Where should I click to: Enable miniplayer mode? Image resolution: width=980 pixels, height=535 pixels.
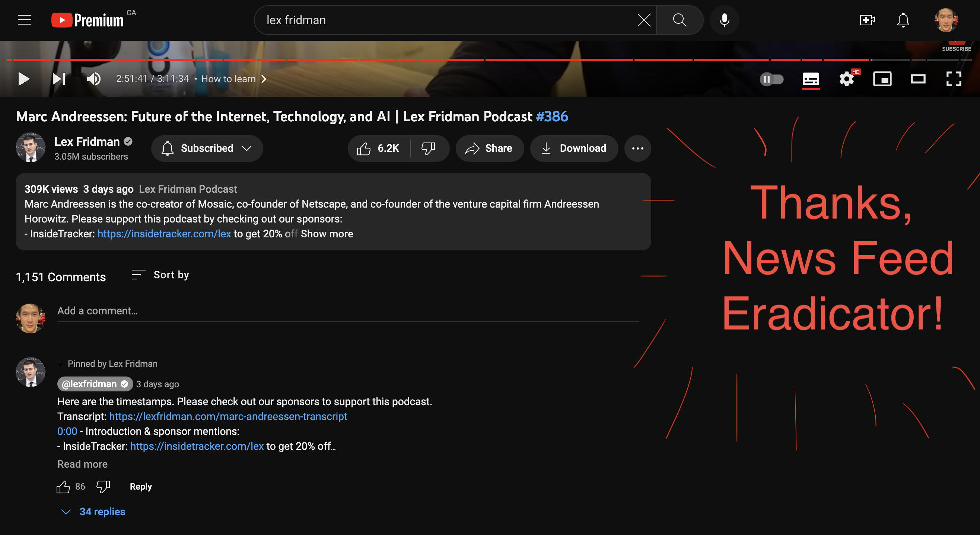pos(882,79)
